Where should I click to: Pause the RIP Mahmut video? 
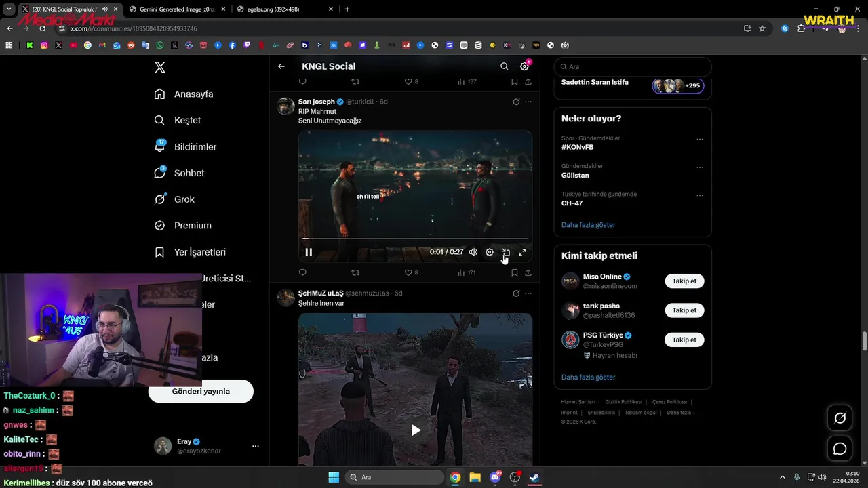(x=309, y=252)
